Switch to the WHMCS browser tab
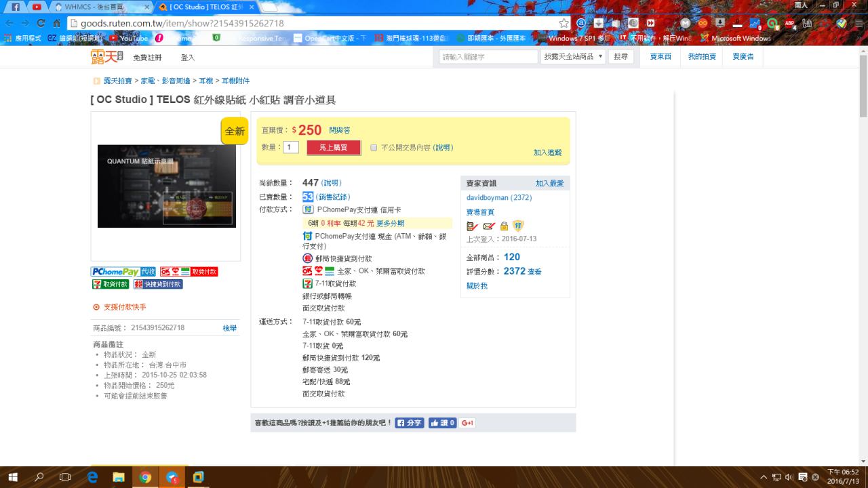 (x=102, y=7)
